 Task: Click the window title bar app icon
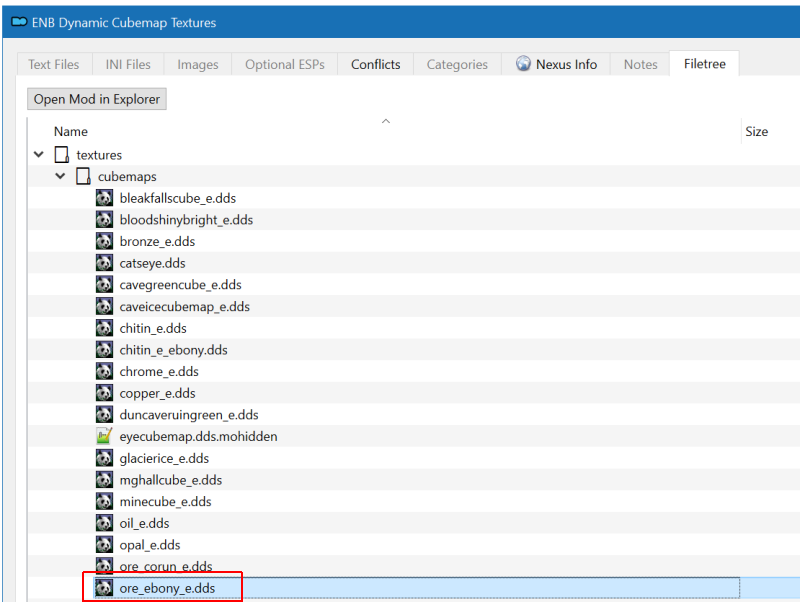(19, 22)
